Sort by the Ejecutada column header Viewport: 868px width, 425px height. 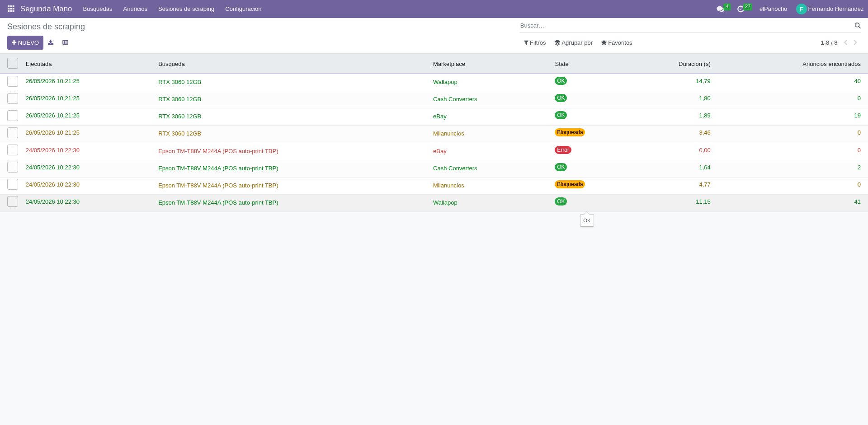click(39, 64)
